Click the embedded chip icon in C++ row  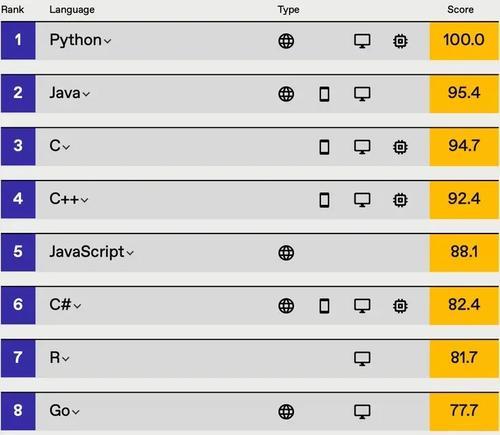[x=400, y=200]
